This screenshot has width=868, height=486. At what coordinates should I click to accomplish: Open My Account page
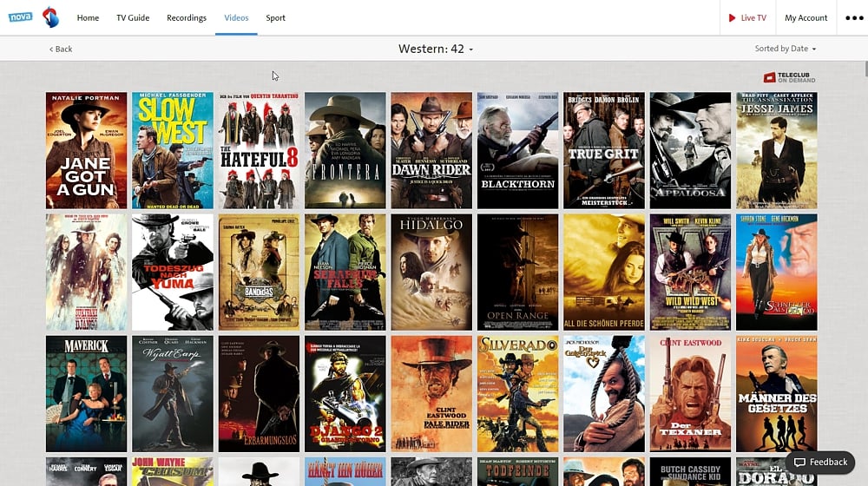point(806,17)
